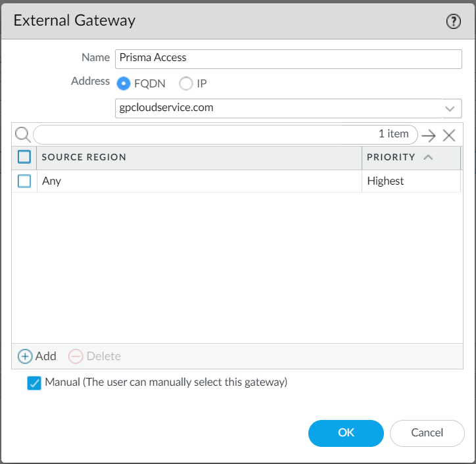Toggle the select-all header checkbox
Image resolution: width=476 pixels, height=464 pixels.
tap(24, 157)
